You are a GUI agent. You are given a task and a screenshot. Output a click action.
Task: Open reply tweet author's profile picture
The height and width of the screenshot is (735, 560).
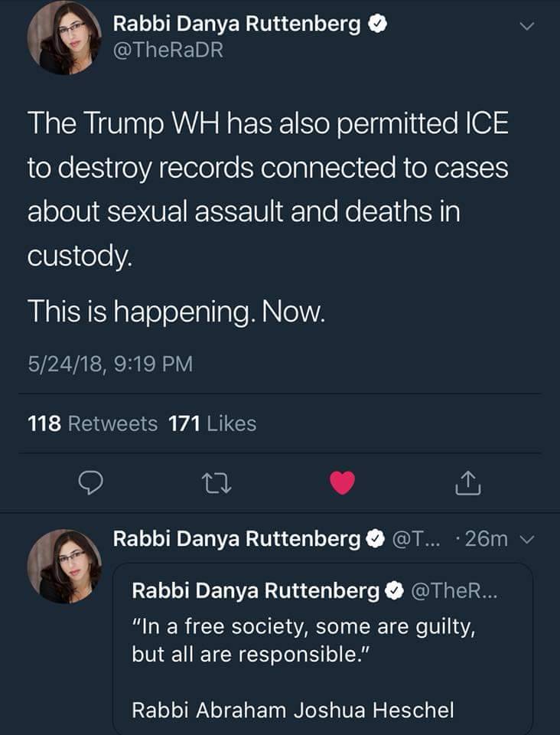[63, 564]
